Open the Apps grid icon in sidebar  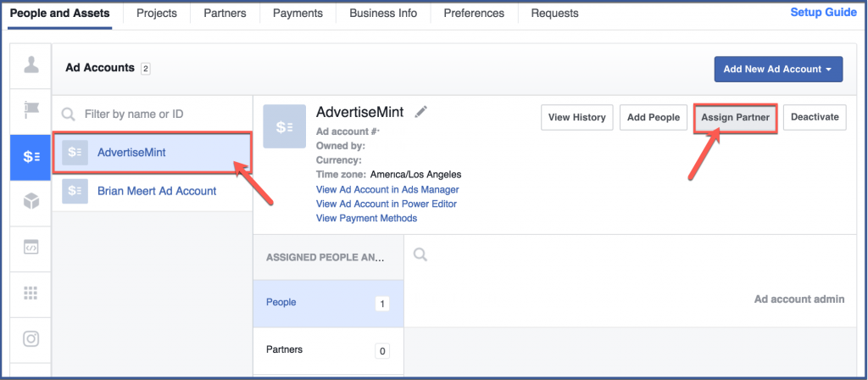pos(31,293)
